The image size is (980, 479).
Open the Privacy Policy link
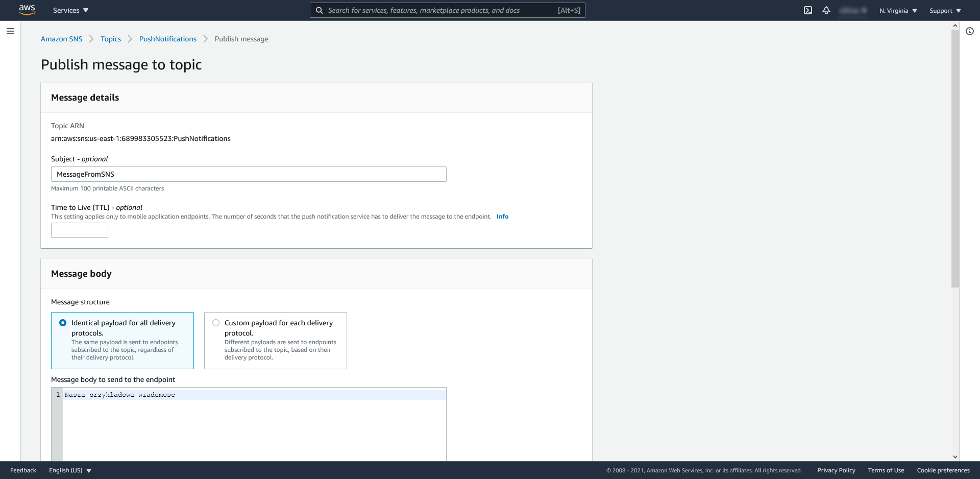point(836,470)
